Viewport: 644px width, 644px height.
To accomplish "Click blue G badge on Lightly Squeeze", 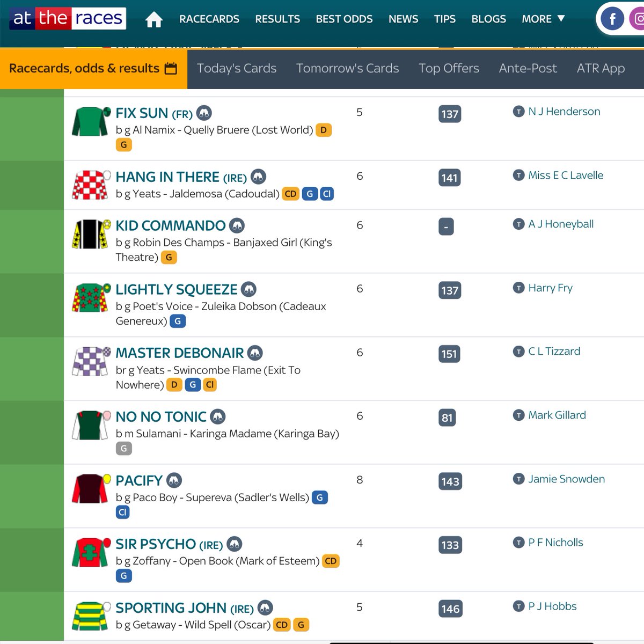I will (x=178, y=321).
